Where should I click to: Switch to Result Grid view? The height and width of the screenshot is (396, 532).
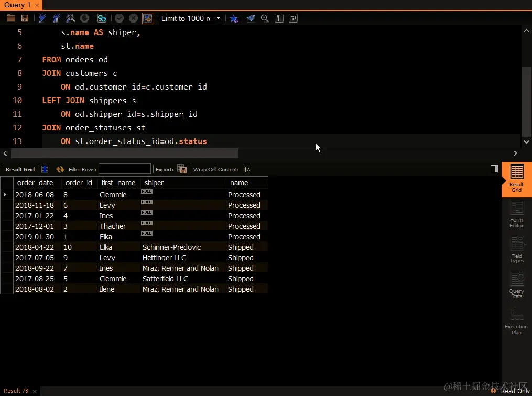tap(516, 179)
